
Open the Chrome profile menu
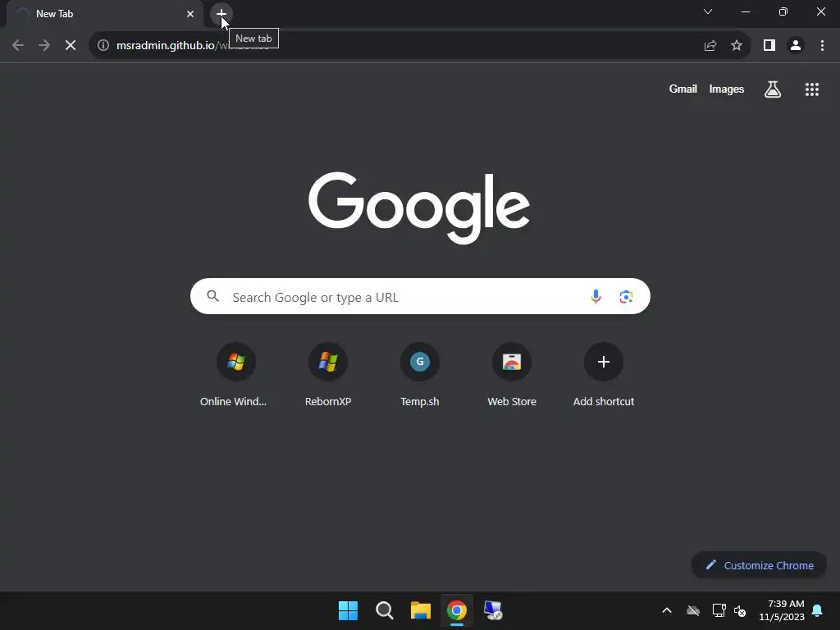(x=796, y=46)
